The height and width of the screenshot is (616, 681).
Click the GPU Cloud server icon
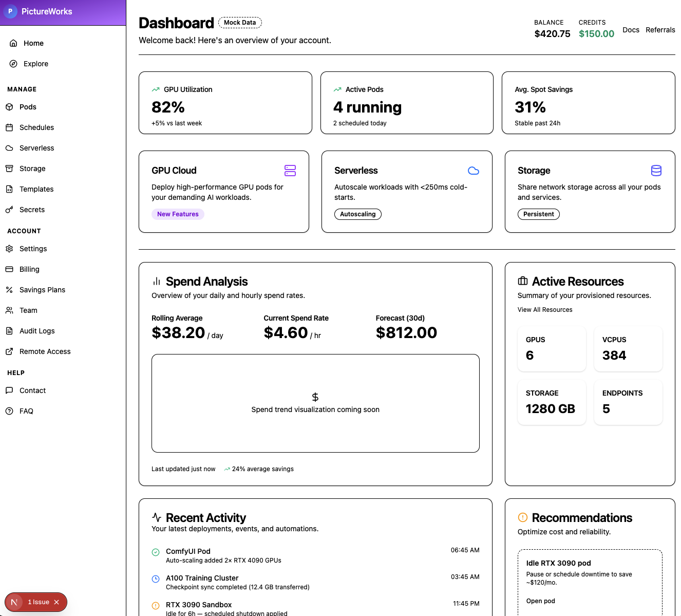point(290,171)
